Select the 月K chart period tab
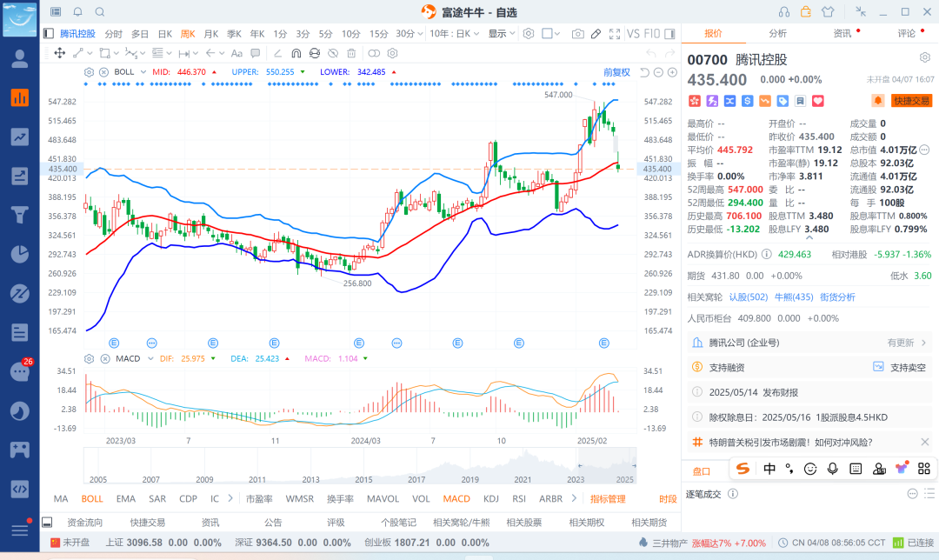Screen dimensions: 939x560 click(210, 34)
